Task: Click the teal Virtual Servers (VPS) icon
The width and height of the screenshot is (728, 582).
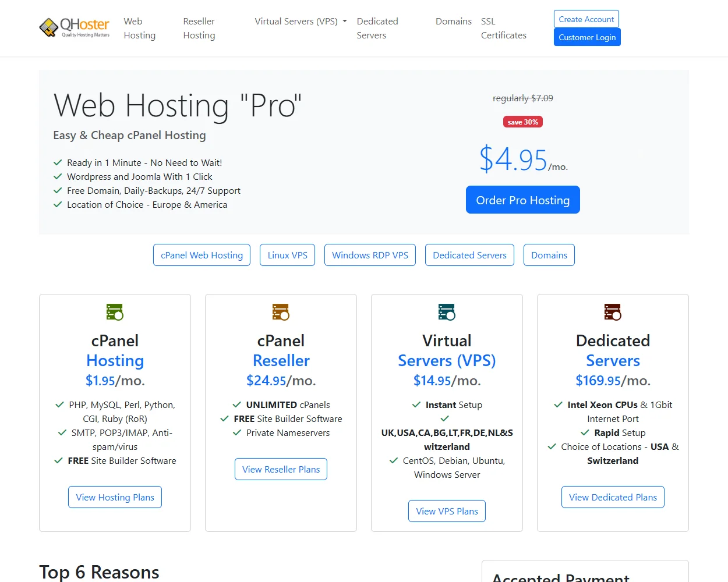Action: pos(447,312)
